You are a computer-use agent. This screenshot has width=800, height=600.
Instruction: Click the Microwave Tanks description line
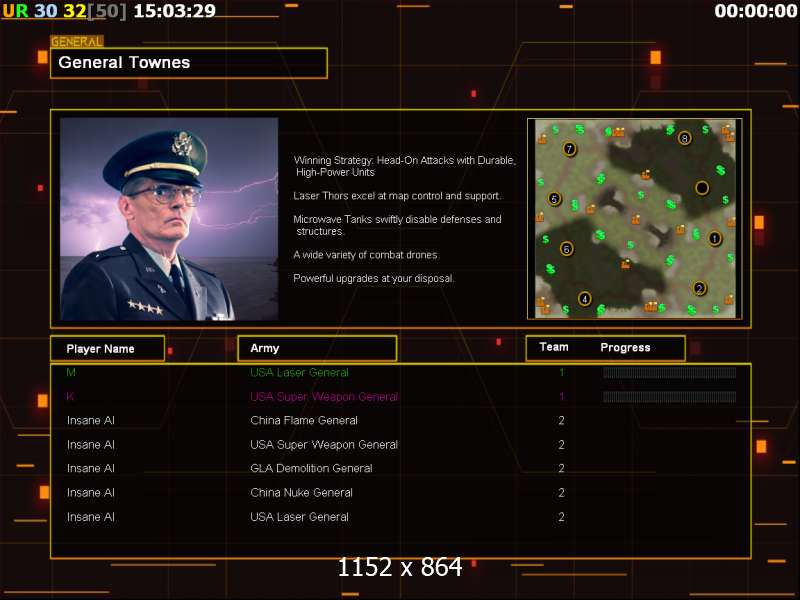397,225
